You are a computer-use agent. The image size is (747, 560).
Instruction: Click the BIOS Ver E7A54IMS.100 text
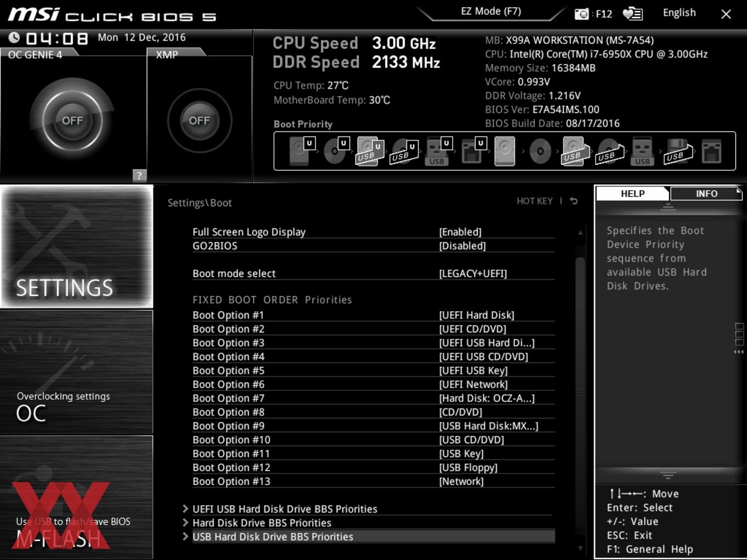542,109
